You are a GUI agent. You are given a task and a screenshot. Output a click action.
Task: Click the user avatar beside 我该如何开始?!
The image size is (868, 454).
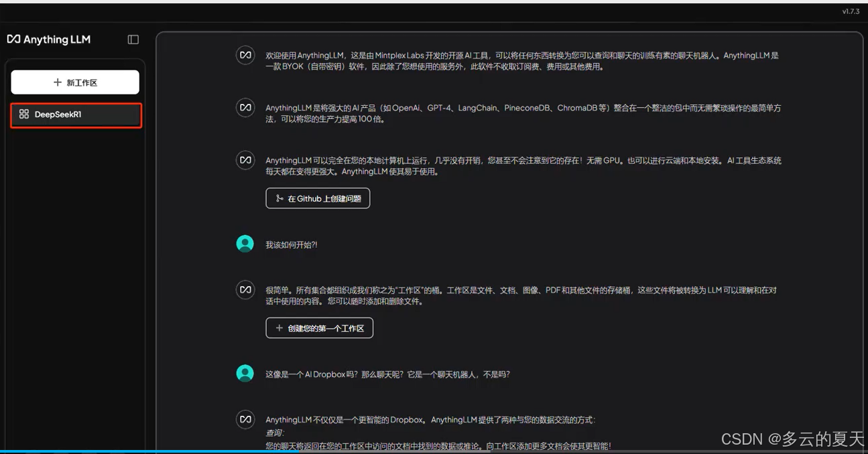tap(245, 244)
